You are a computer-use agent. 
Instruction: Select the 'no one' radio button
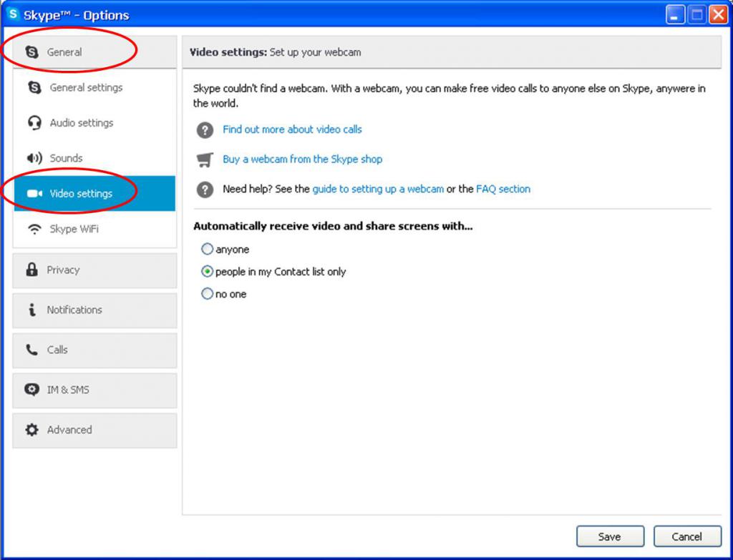pyautogui.click(x=207, y=294)
